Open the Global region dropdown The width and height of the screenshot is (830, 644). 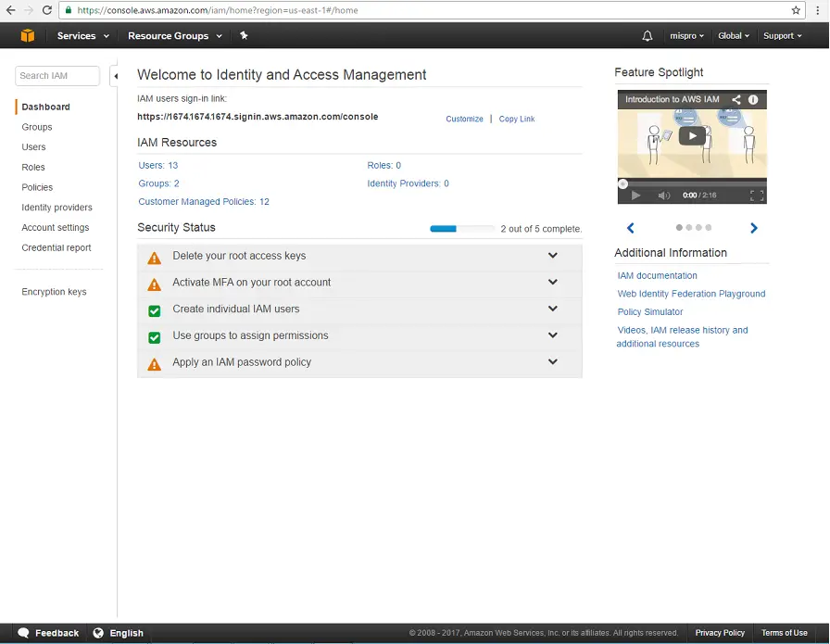pyautogui.click(x=733, y=35)
